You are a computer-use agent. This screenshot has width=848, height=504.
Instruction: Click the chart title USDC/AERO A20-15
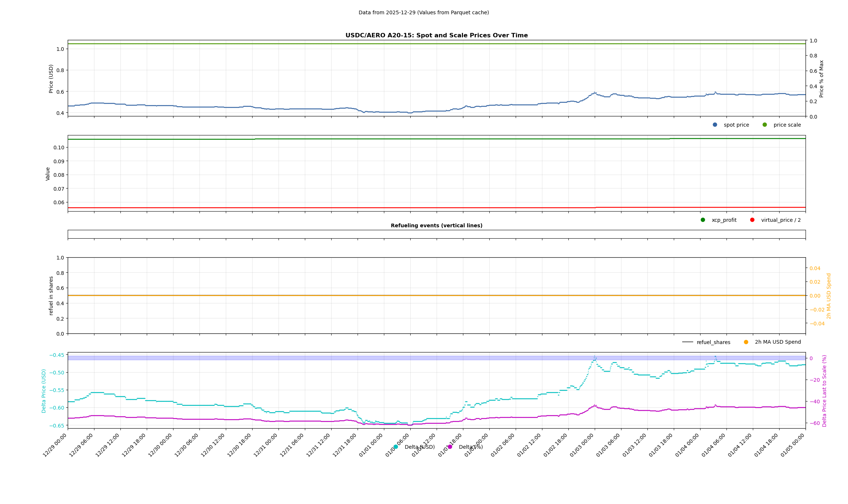[x=436, y=36]
